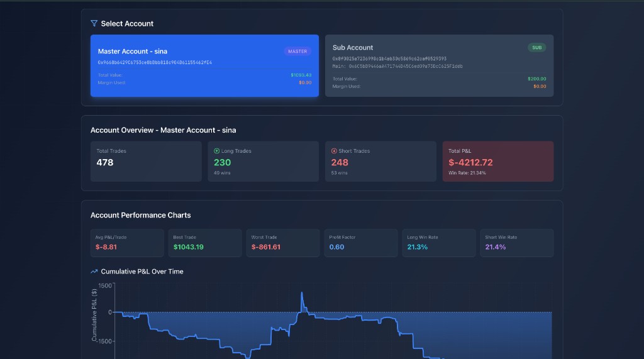The height and width of the screenshot is (359, 644).
Task: Click the Sub Account $0.00 margin used value
Action: 540,86
